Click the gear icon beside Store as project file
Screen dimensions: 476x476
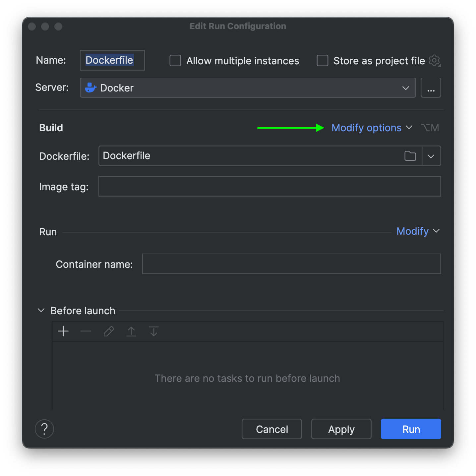pyautogui.click(x=434, y=61)
